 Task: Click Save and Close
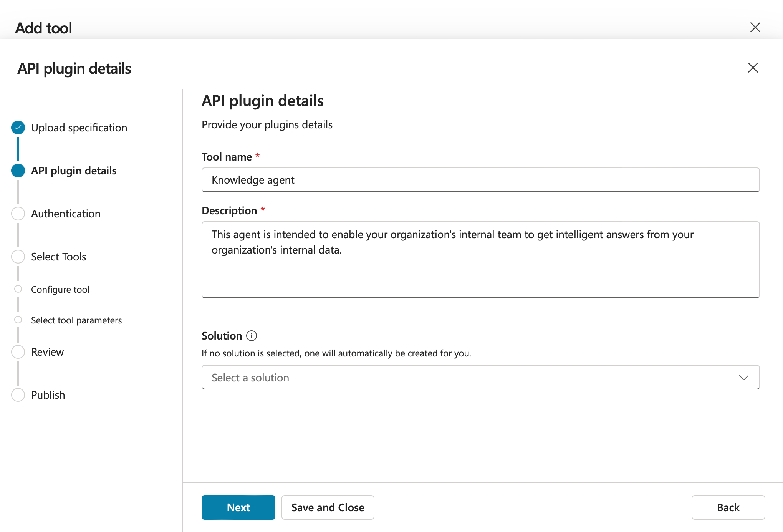click(x=328, y=507)
